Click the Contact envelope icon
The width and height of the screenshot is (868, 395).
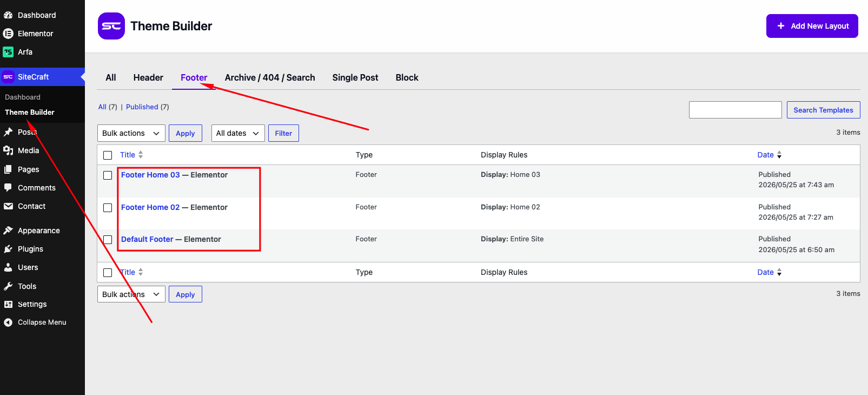(8, 206)
